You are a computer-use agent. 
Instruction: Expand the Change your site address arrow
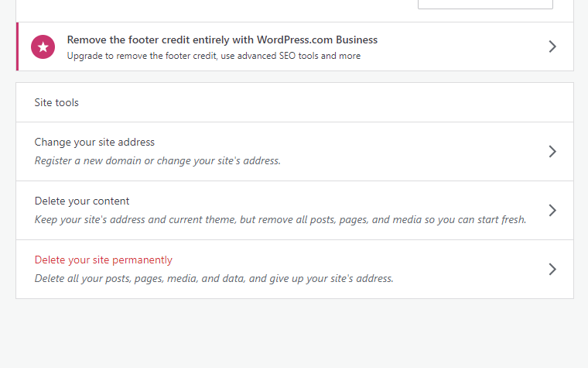click(x=552, y=152)
